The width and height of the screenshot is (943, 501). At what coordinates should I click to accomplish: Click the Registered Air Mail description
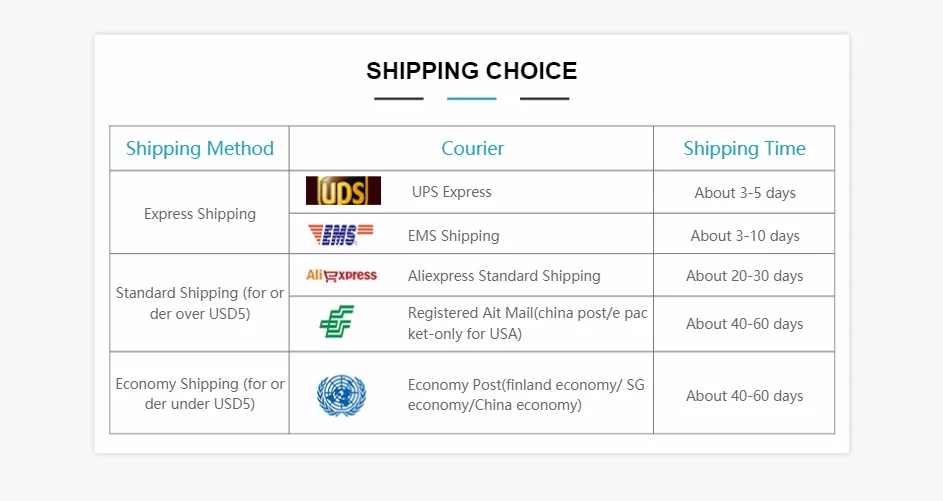(x=527, y=323)
